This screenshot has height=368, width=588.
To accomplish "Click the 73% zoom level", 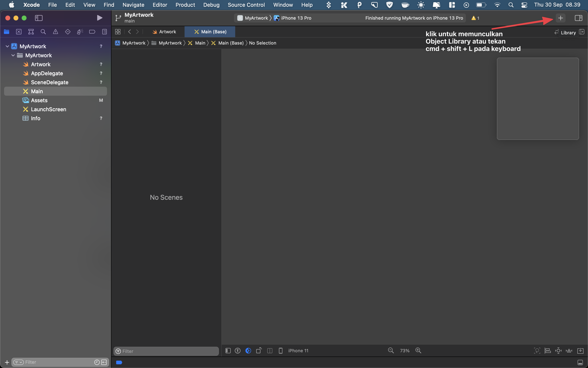I will 404,350.
